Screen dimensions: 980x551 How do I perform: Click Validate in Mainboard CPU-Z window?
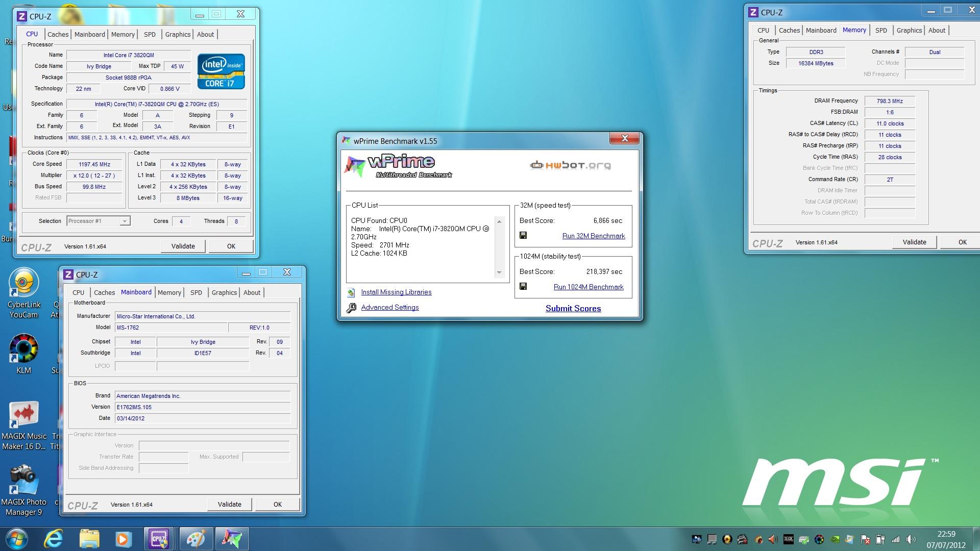coord(230,504)
